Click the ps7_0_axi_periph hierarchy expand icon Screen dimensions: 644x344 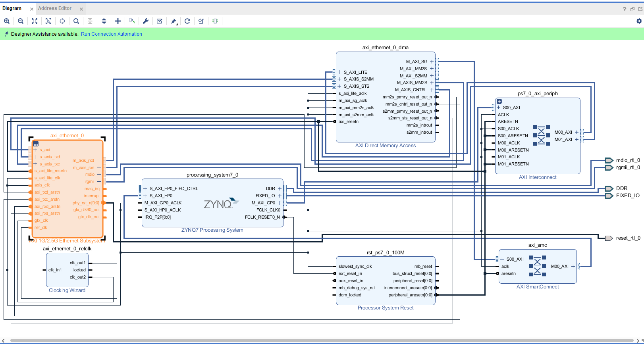[499, 102]
